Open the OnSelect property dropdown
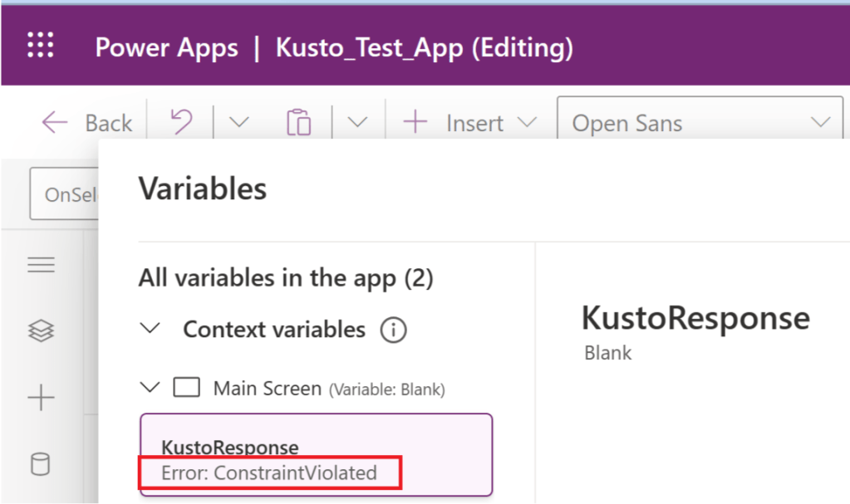 (x=64, y=194)
